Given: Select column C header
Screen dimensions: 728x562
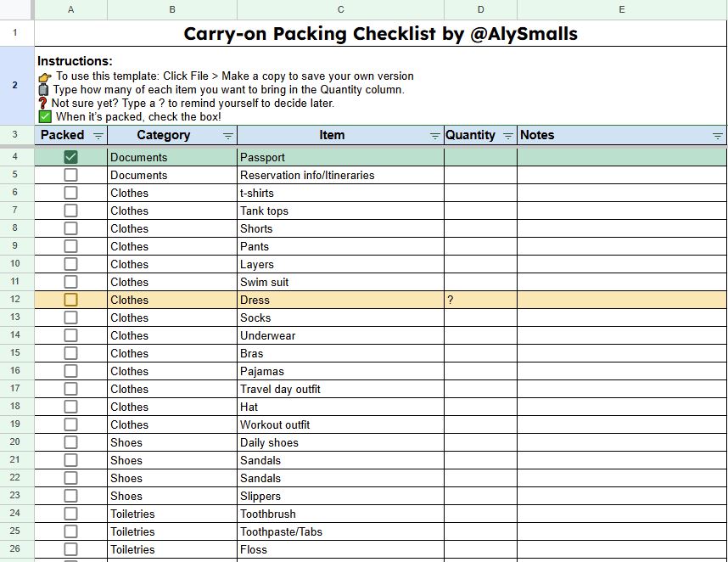Looking at the screenshot, I should point(340,9).
